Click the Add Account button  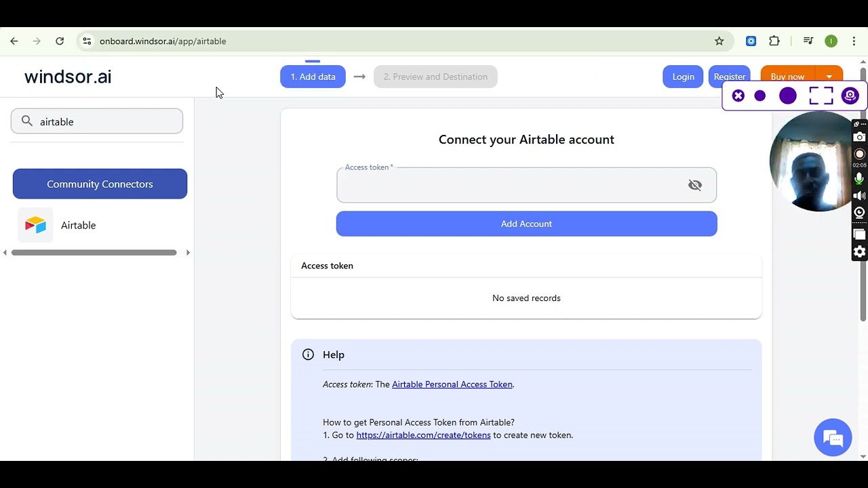[526, 224]
